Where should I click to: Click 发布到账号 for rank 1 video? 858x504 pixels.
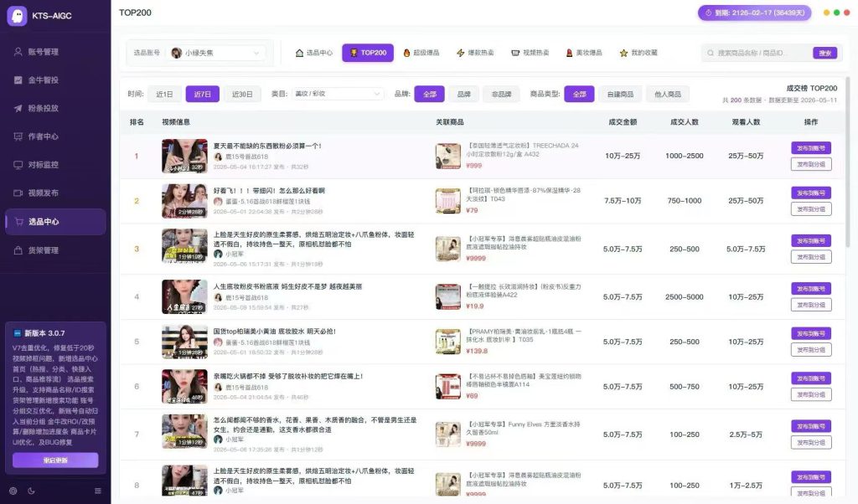[x=811, y=148]
